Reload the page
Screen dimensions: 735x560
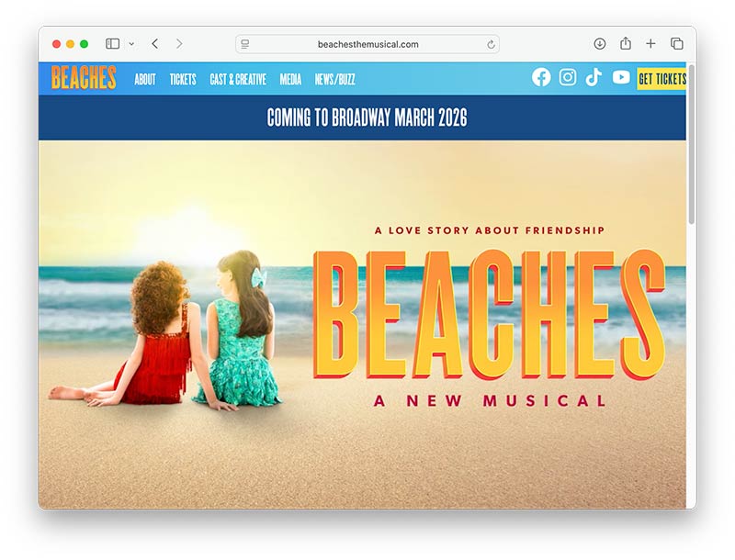tap(492, 44)
